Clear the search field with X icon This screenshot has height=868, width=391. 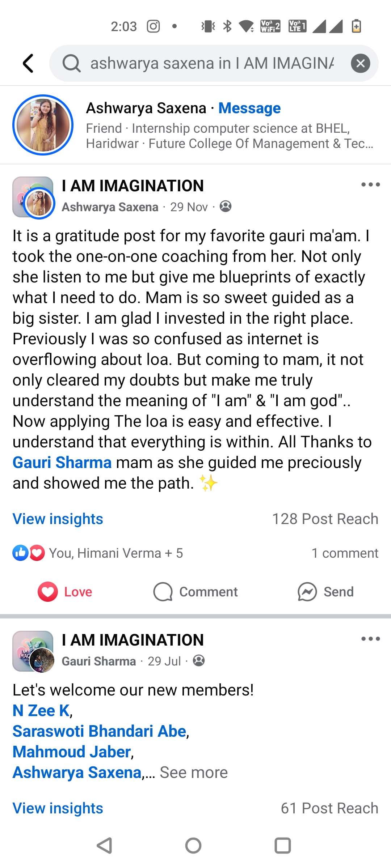360,63
